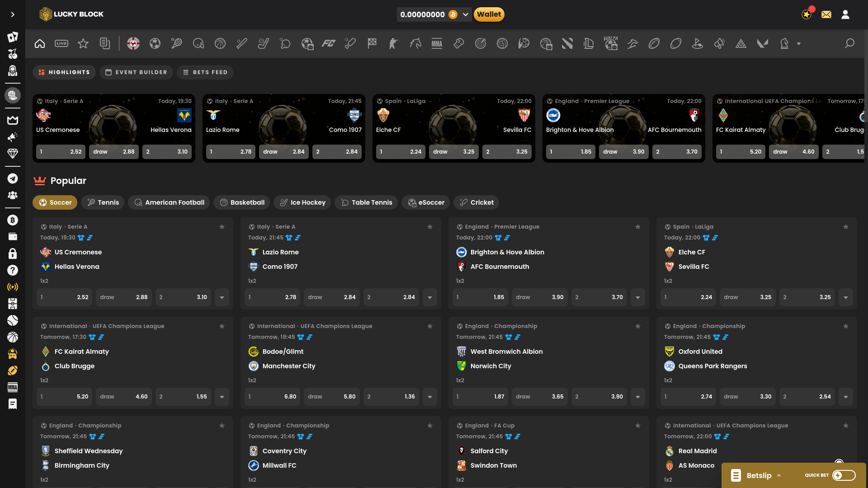Image resolution: width=868 pixels, height=488 pixels.
Task: Open the MMA sport icon
Action: click(x=437, y=44)
